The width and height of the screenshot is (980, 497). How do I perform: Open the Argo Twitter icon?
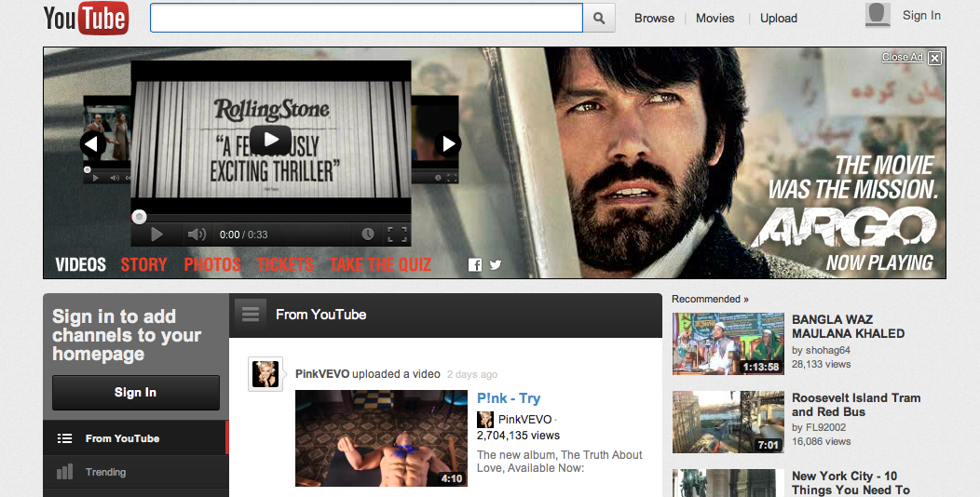tap(496, 265)
